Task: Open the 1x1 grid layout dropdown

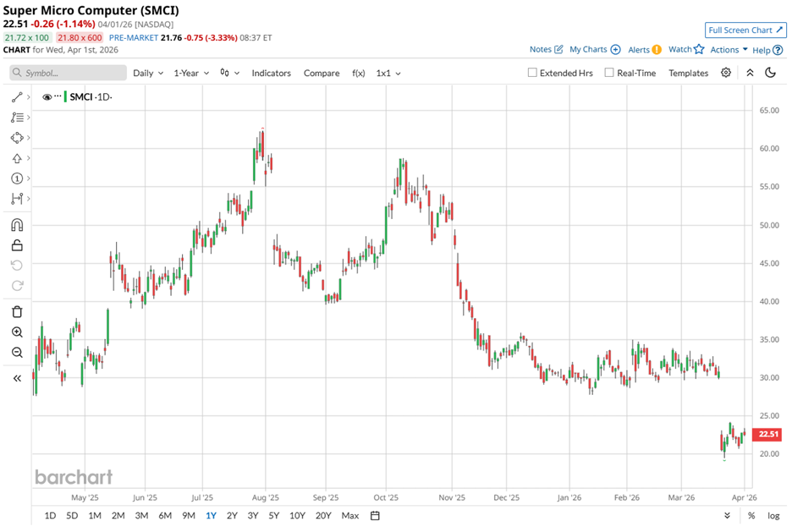Action: click(388, 74)
